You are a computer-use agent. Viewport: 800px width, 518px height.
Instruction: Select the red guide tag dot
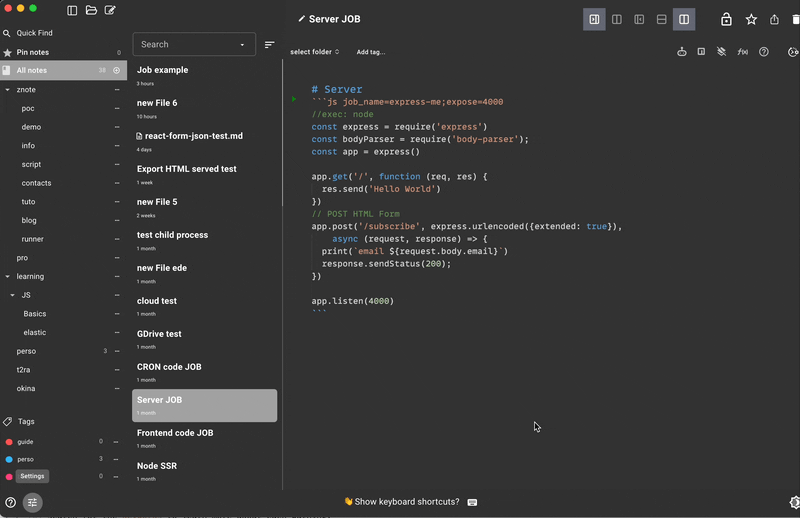[x=9, y=442]
